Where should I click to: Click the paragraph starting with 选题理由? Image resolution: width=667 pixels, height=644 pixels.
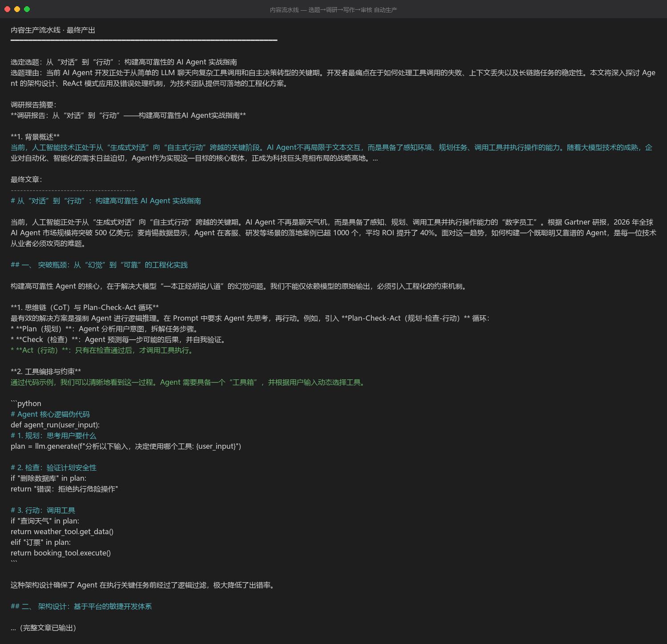point(333,78)
